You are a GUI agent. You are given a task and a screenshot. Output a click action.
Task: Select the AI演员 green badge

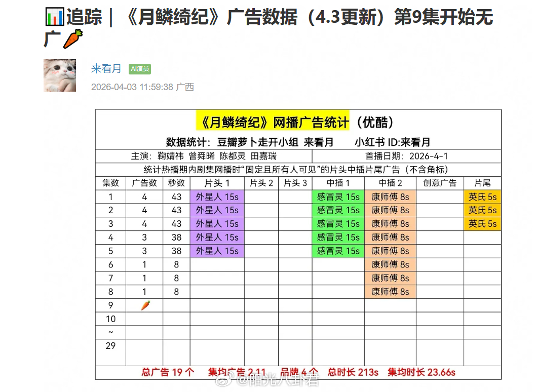point(139,69)
